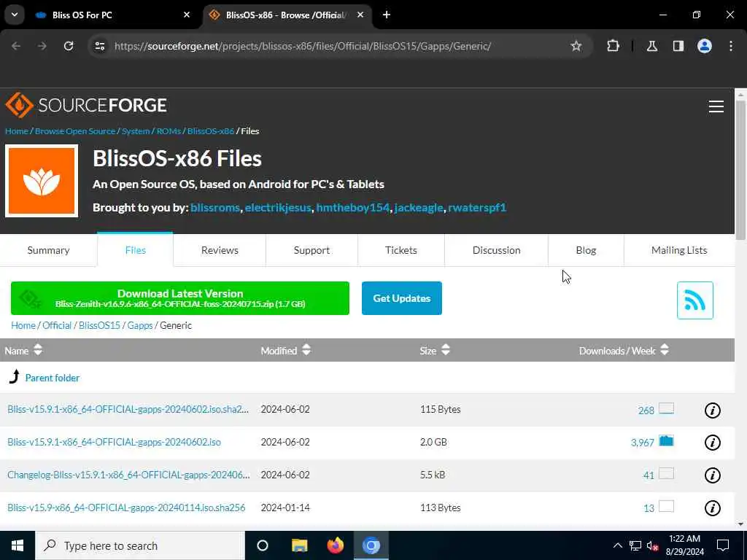
Task: Sort files by Size column
Action: 435,351
